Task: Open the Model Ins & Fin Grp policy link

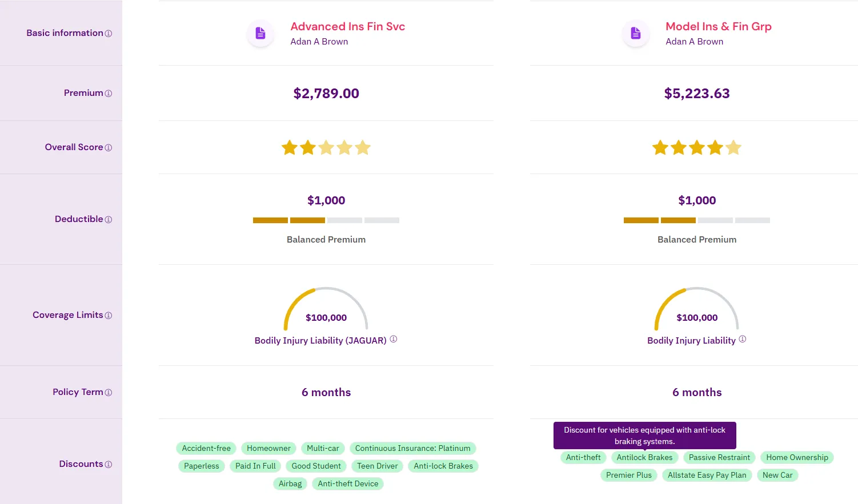Action: tap(719, 26)
